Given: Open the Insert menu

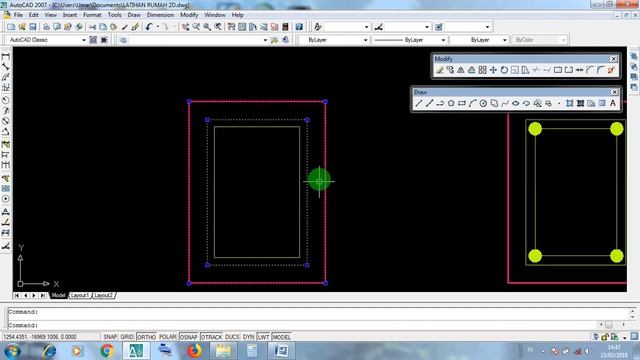Looking at the screenshot, I should [70, 15].
